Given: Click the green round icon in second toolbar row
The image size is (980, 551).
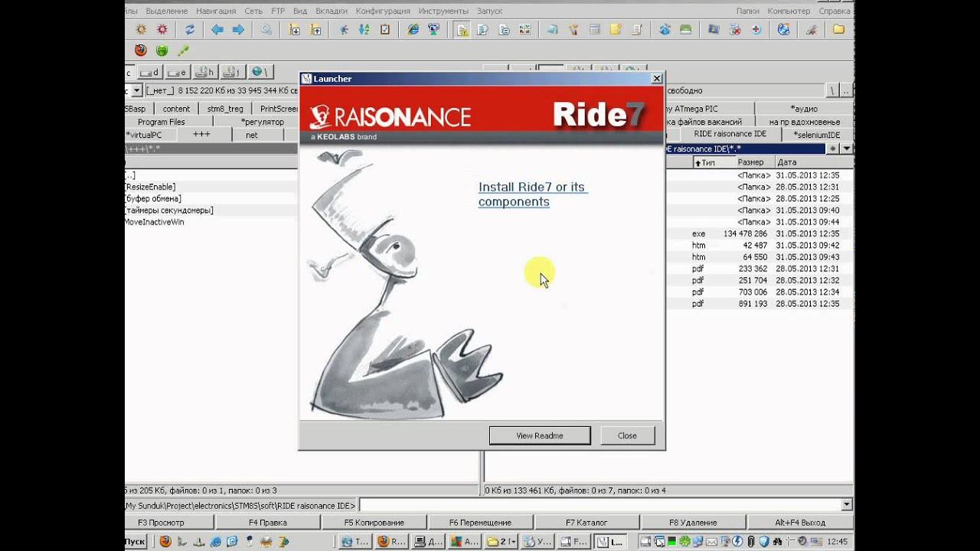Looking at the screenshot, I should [162, 51].
